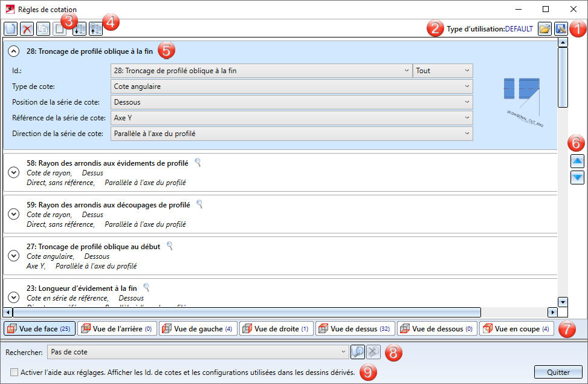The height and width of the screenshot is (384, 588).
Task: Start search with magnifier button
Action: [358, 352]
